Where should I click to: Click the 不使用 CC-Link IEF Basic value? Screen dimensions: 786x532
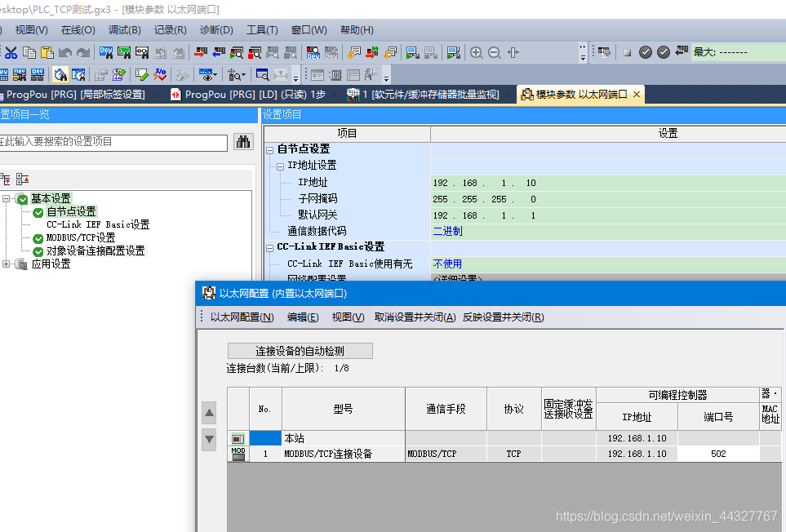tap(447, 264)
